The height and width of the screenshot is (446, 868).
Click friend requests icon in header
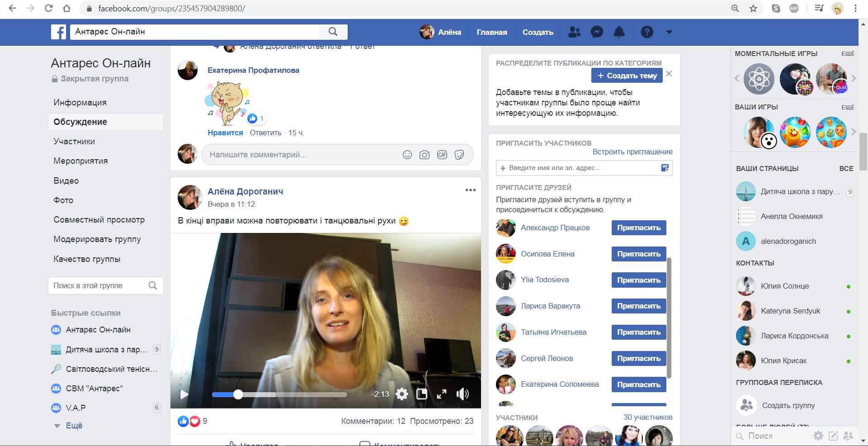click(x=574, y=32)
